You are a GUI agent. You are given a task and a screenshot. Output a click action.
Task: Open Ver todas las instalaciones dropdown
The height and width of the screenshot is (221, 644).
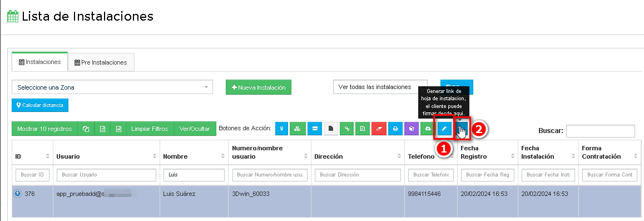(380, 87)
